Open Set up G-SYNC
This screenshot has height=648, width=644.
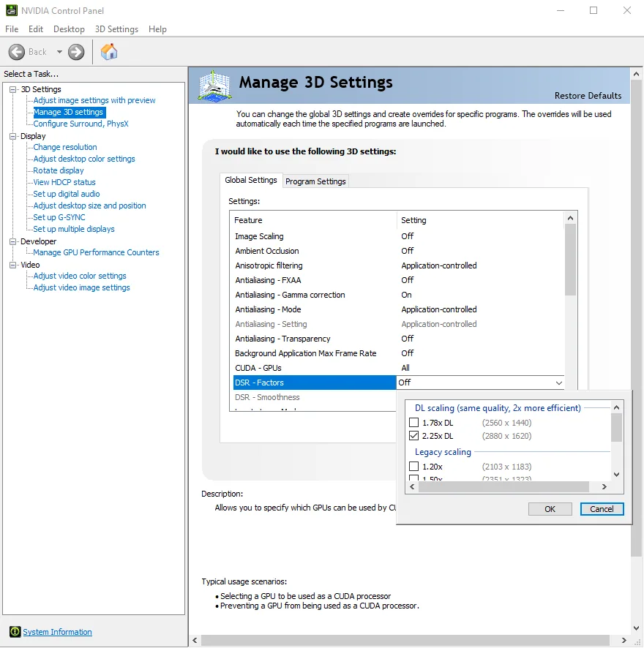tap(59, 217)
